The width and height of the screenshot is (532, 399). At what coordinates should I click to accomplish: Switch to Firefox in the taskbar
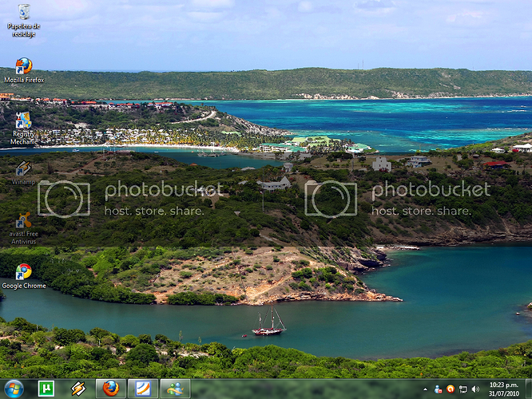(x=111, y=389)
